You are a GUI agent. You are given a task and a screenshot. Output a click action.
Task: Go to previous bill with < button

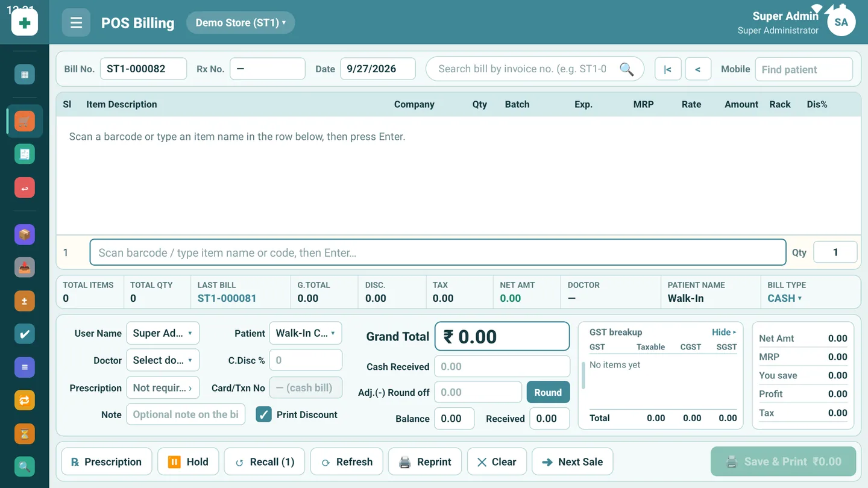698,69
